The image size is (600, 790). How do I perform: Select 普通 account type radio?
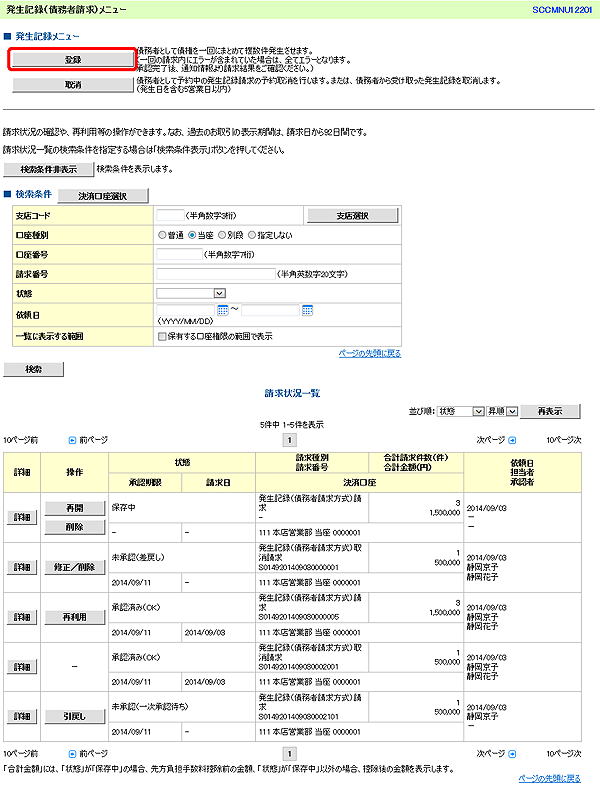[x=162, y=235]
